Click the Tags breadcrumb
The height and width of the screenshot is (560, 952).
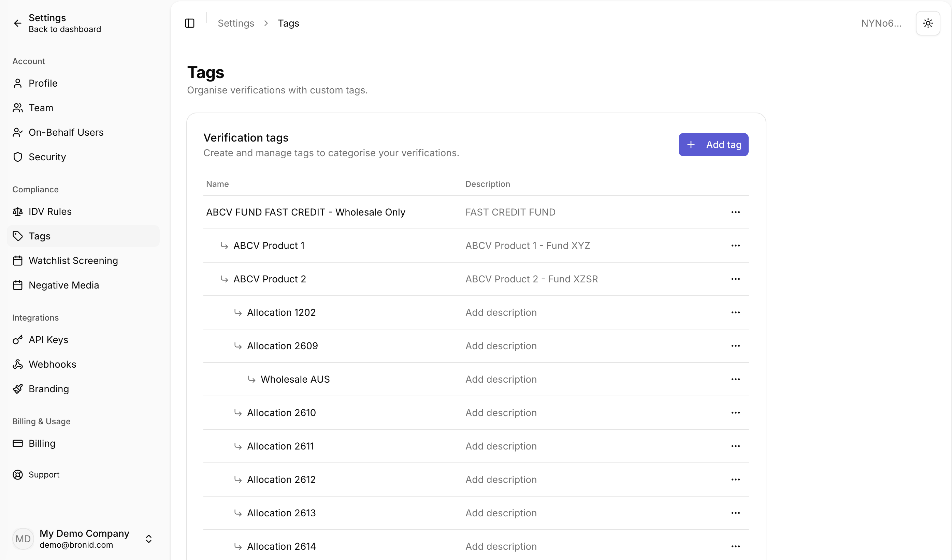pyautogui.click(x=289, y=24)
